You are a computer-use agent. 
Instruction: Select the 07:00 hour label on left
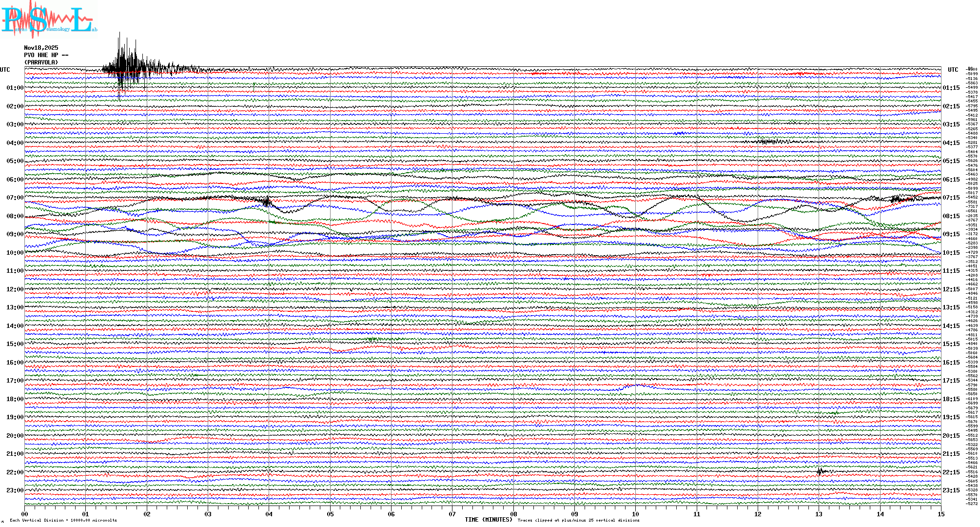pos(15,198)
